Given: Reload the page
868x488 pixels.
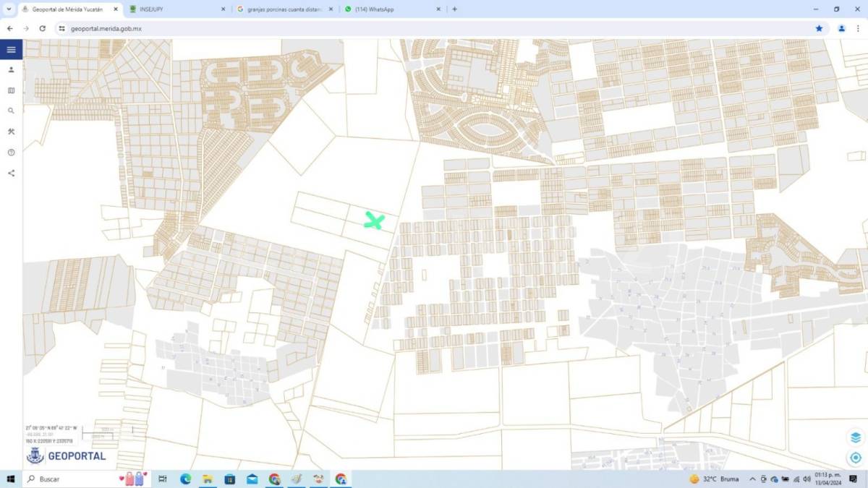Looking at the screenshot, I should pos(43,28).
